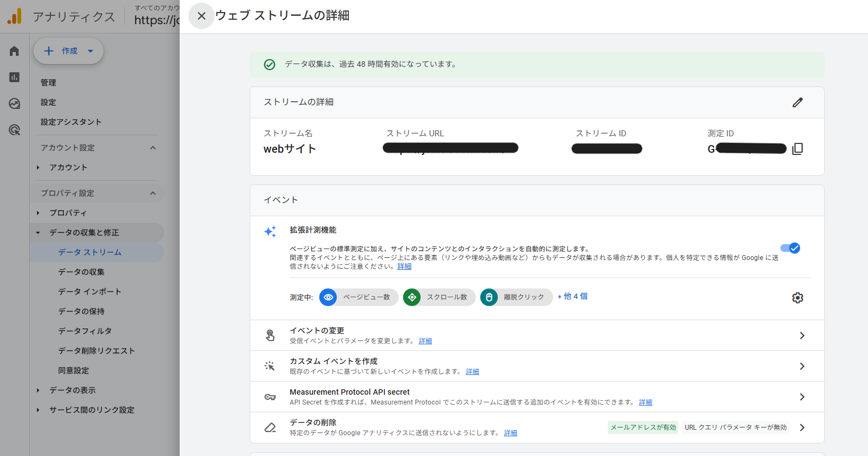Click the ページビュー数 measurement chip
The height and width of the screenshot is (456, 868).
[359, 297]
